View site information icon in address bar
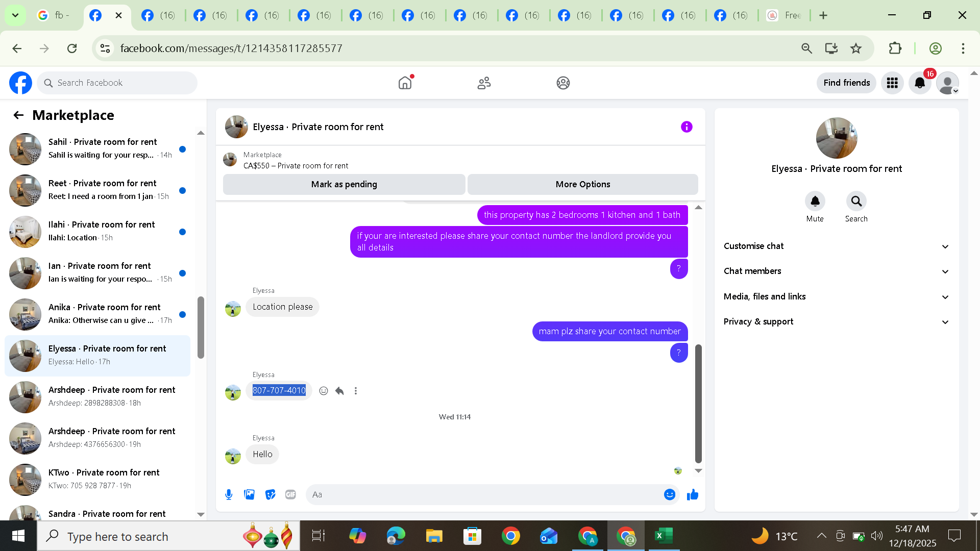Viewport: 980px width, 551px height. (x=105, y=48)
